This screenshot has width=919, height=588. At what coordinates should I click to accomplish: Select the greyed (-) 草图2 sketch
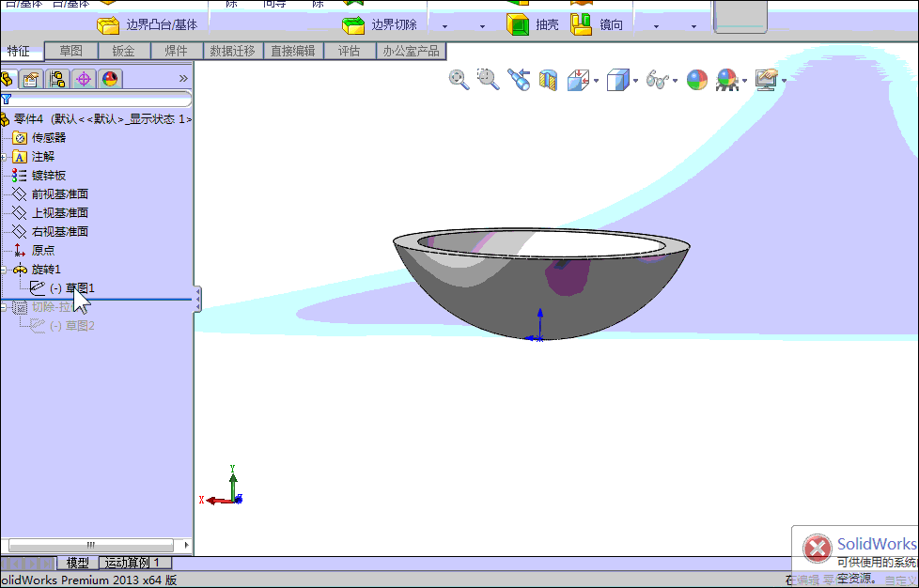click(63, 326)
